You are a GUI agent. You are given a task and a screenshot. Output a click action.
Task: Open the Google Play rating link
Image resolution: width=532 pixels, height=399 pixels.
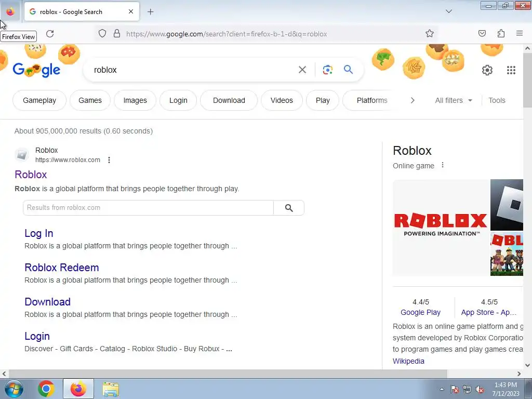[x=420, y=312]
